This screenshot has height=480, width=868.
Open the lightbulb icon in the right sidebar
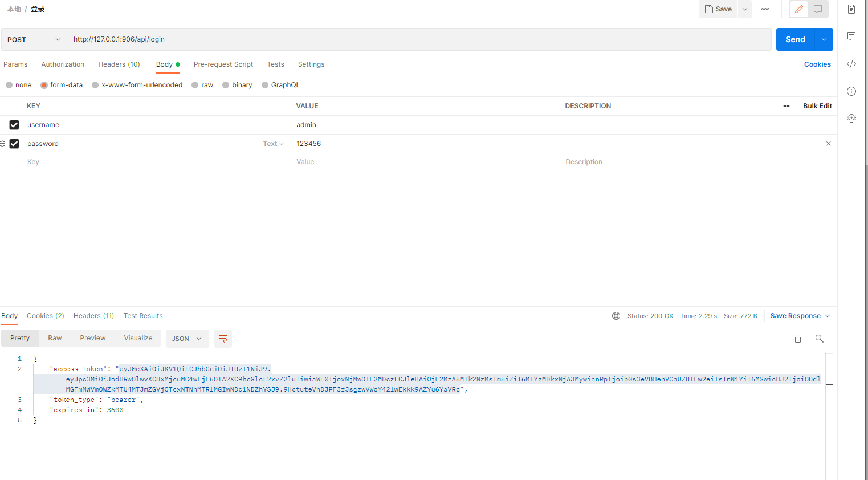tap(851, 119)
